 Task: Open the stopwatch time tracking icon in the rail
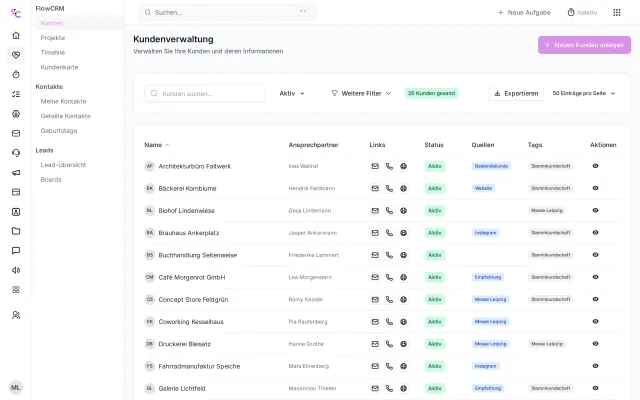coord(16,75)
